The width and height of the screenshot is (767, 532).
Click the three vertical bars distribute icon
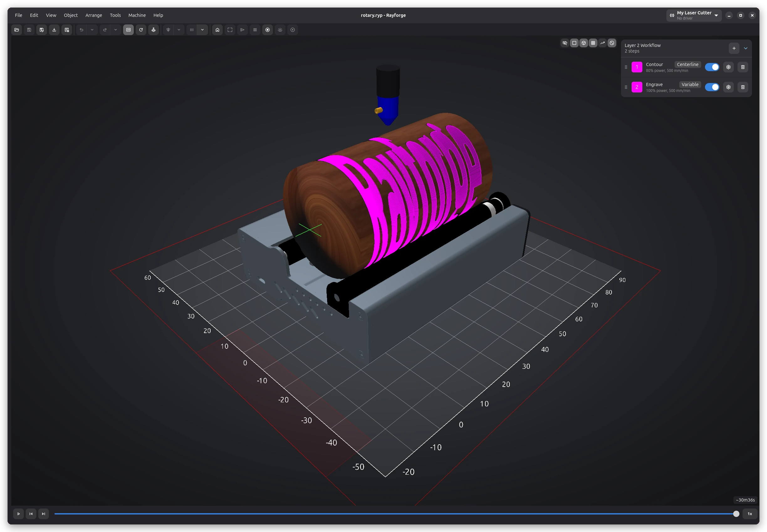point(192,30)
